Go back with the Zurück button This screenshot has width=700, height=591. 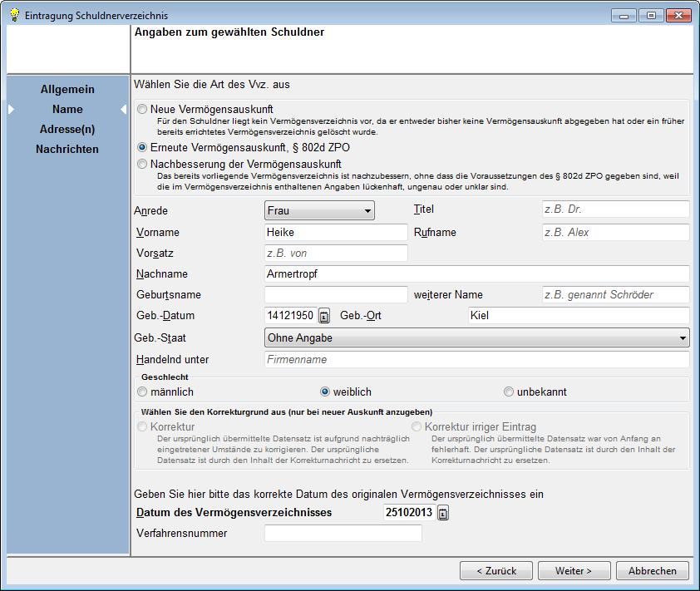pos(496,571)
